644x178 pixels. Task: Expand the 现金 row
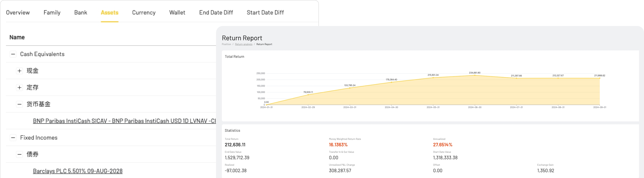tap(19, 71)
